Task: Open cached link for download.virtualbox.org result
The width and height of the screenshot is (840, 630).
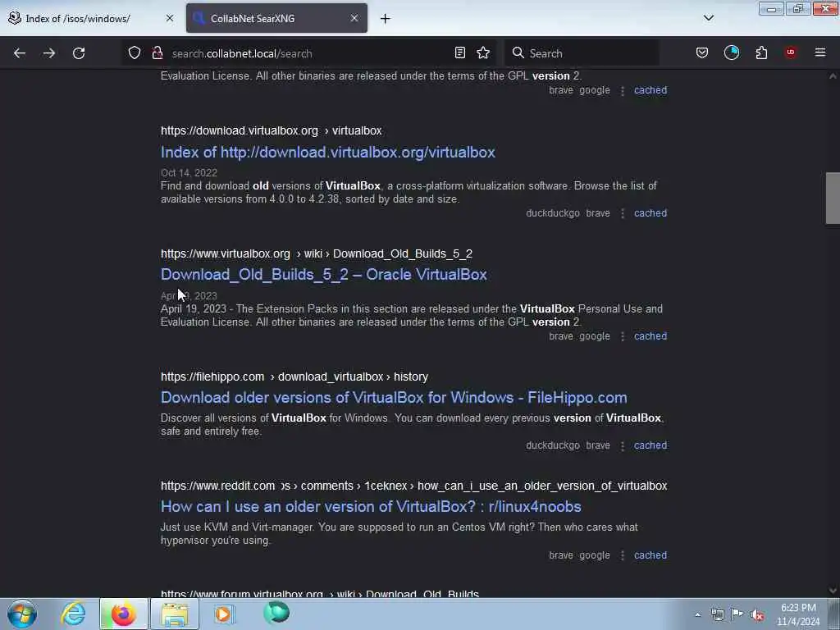Action: (x=651, y=213)
